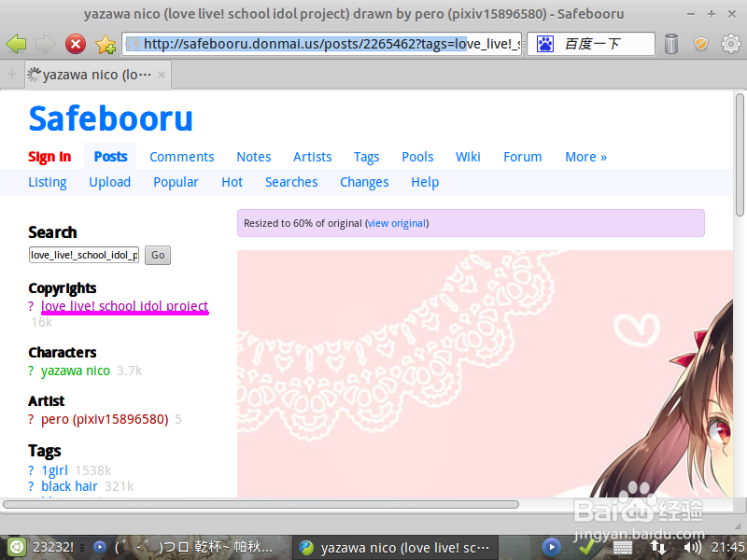Close the yazawa nico tab
747x560 pixels.
(162, 75)
